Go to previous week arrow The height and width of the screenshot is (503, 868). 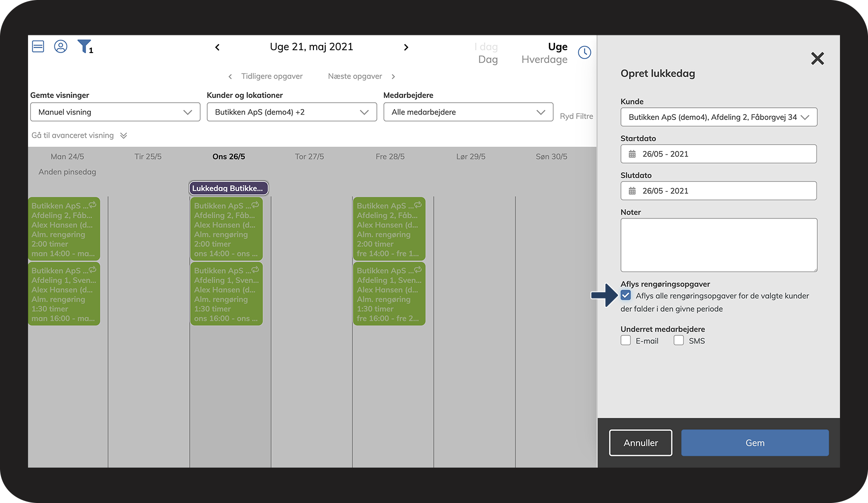pos(218,47)
